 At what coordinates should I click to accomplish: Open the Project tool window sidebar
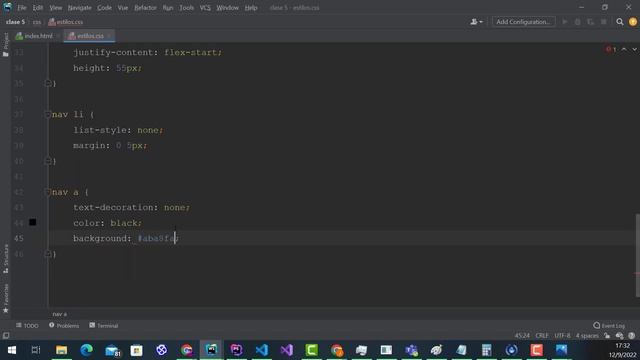click(x=5, y=44)
